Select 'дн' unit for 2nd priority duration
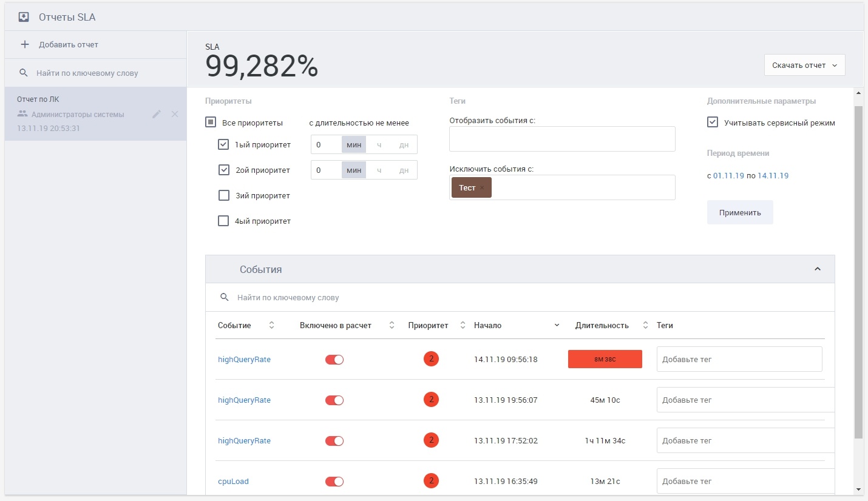Viewport: 868px width, 501px height. [x=404, y=170]
